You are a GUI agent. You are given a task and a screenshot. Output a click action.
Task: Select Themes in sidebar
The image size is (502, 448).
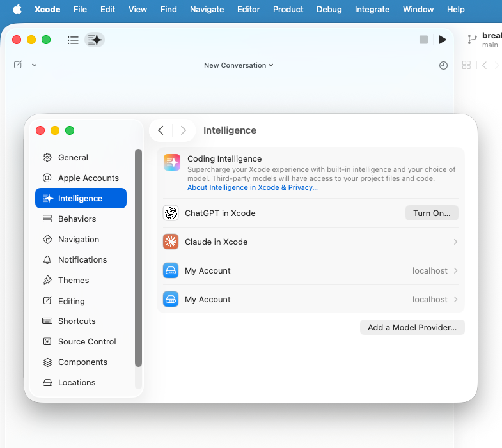81,281
